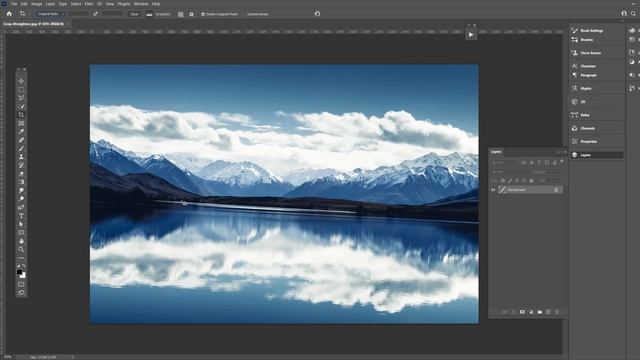Image resolution: width=640 pixels, height=360 pixels.
Task: Select the Gradient tool
Action: click(21, 182)
